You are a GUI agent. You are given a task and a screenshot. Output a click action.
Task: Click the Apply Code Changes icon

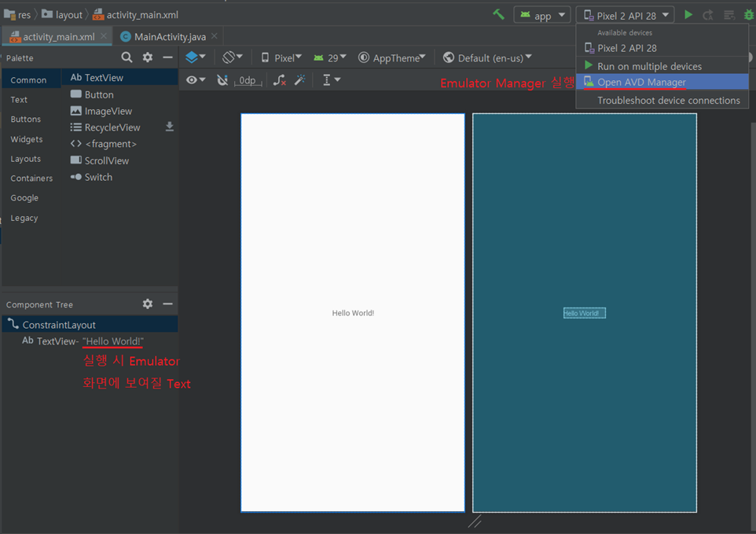729,16
